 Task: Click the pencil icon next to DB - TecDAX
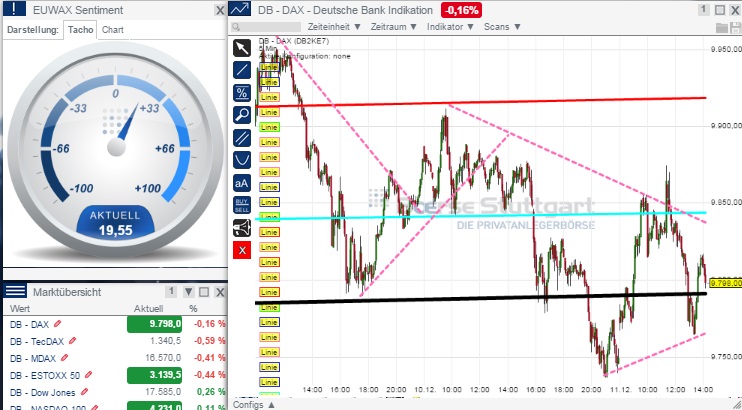[72, 341]
